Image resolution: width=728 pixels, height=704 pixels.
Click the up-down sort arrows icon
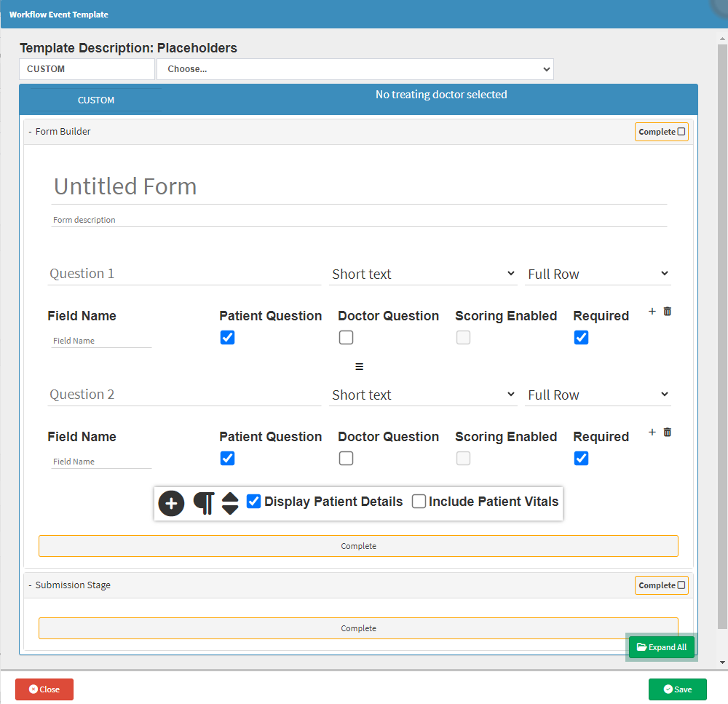[230, 503]
